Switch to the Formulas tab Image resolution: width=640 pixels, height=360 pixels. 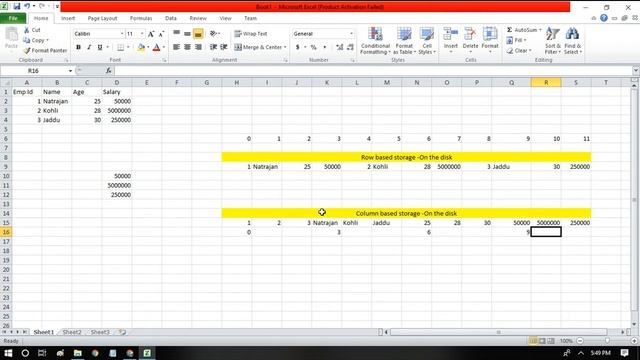click(141, 18)
